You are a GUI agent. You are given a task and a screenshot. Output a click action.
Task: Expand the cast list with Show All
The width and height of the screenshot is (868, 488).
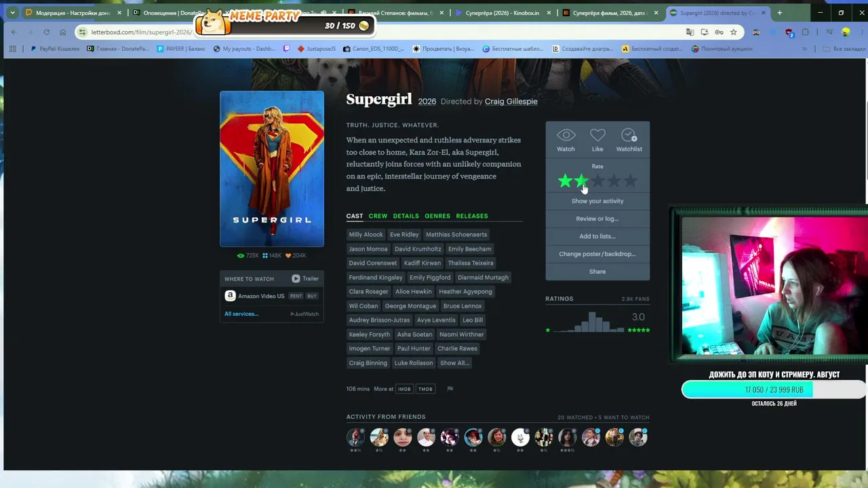[x=454, y=363]
